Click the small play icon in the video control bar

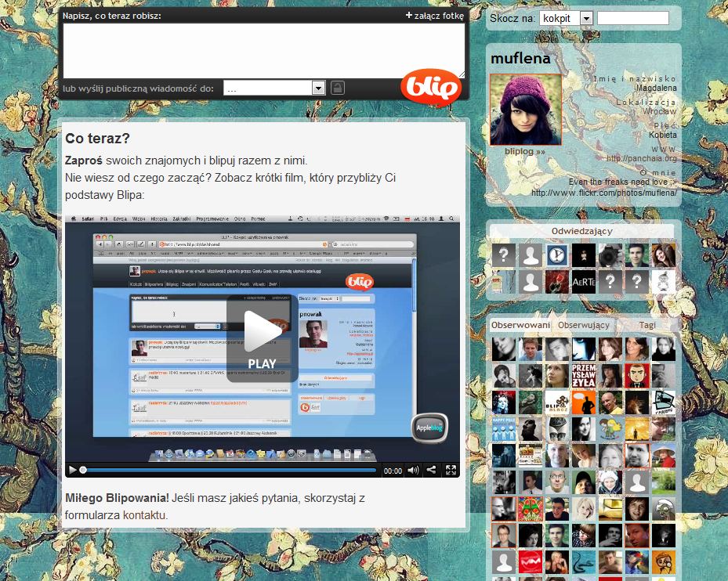(72, 470)
